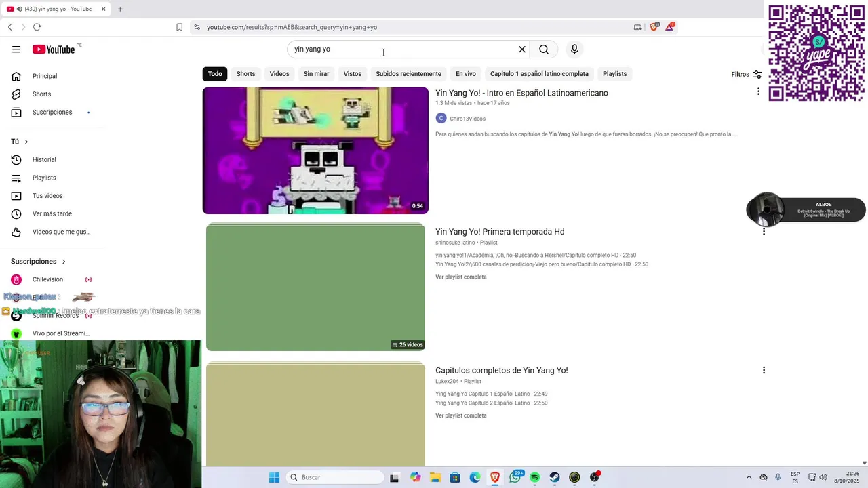Select the Videos filter chip
The height and width of the screenshot is (488, 868).
point(279,74)
